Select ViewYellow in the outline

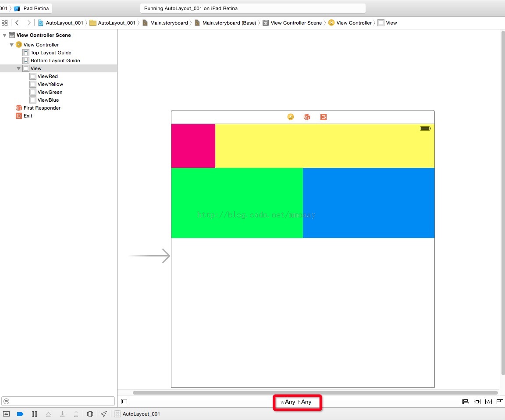tap(58, 84)
